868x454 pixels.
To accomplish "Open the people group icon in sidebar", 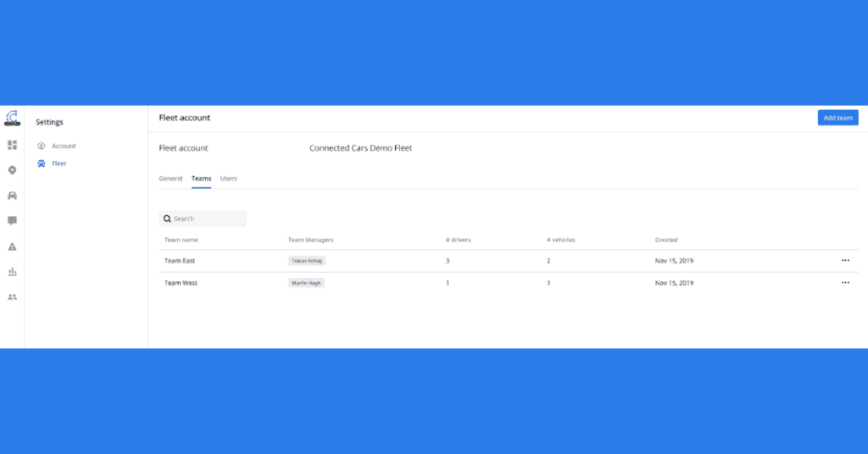I will (12, 297).
